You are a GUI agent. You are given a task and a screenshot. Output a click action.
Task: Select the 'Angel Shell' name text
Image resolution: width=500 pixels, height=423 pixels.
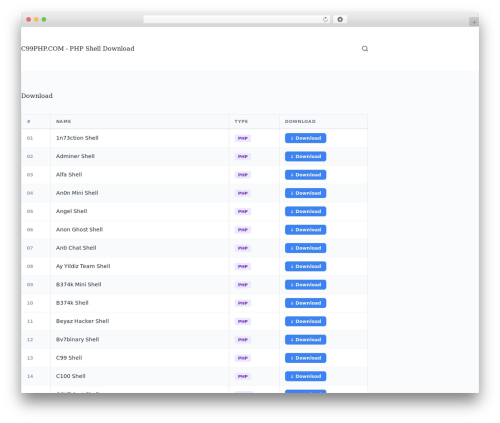click(71, 211)
